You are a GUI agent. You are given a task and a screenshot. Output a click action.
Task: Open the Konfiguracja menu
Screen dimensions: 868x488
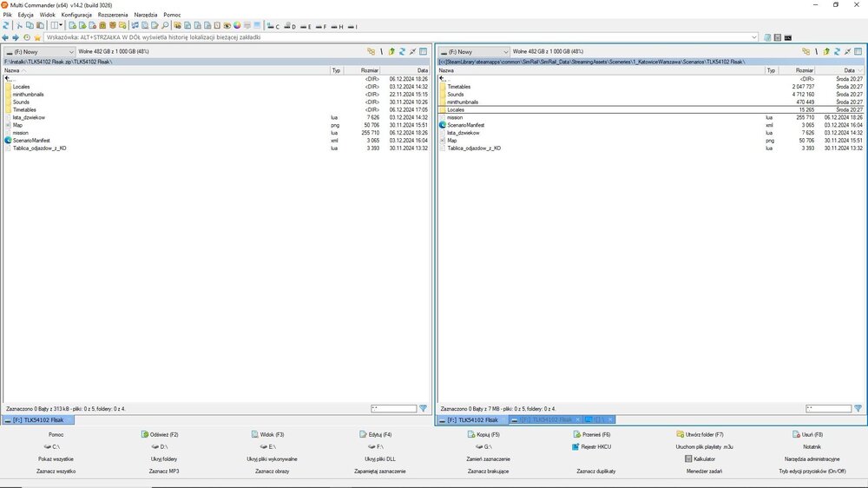click(76, 15)
